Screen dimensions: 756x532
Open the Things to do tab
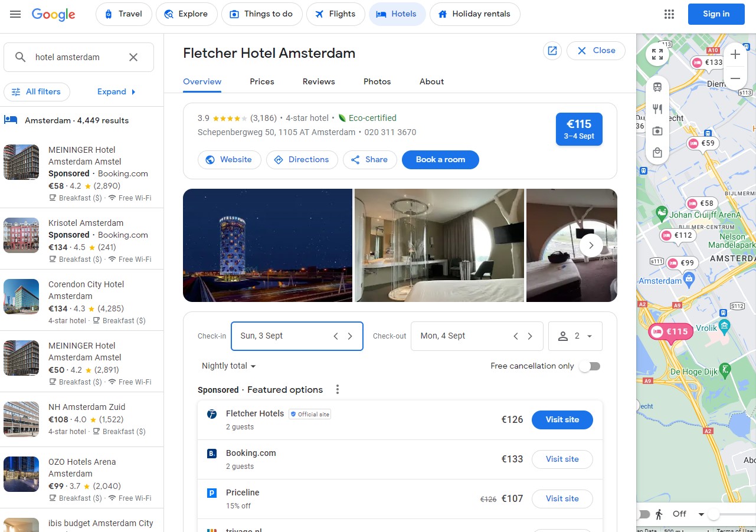[x=262, y=14]
